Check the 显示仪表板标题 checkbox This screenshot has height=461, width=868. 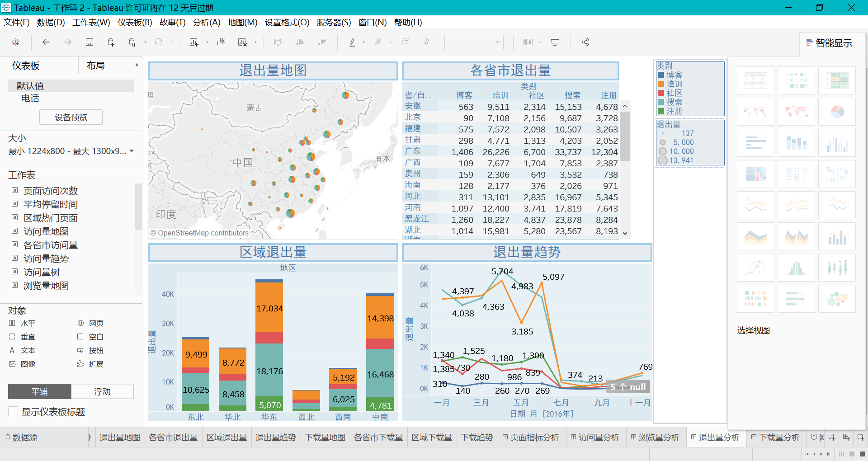[x=13, y=412]
